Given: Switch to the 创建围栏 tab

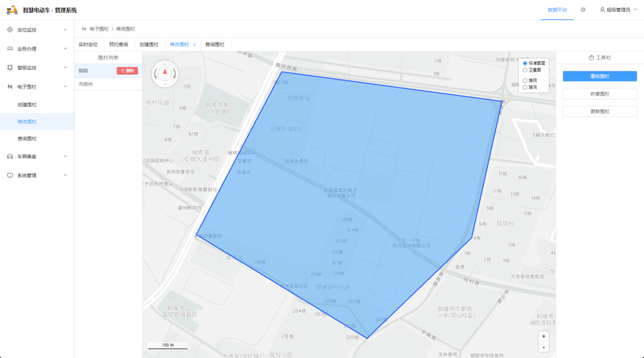Looking at the screenshot, I should (x=149, y=44).
